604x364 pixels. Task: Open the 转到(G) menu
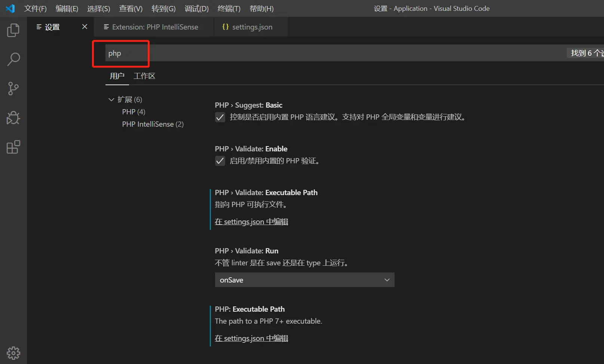tap(163, 9)
